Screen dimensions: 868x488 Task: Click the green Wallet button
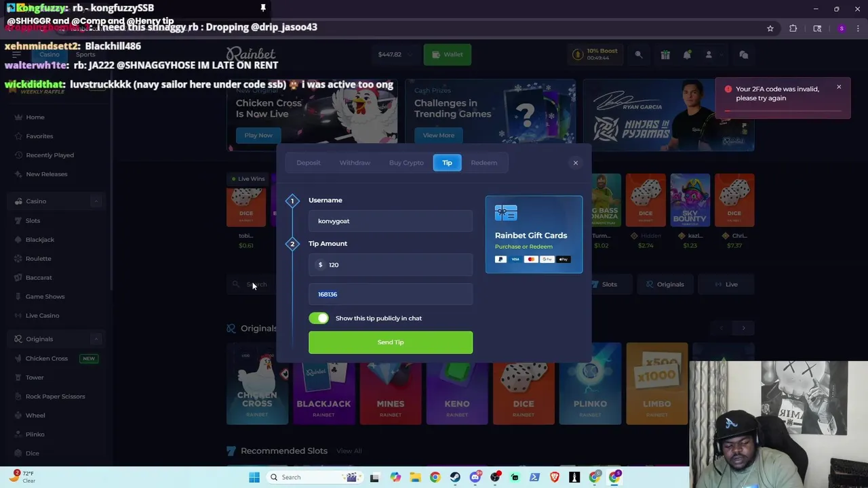(x=448, y=54)
